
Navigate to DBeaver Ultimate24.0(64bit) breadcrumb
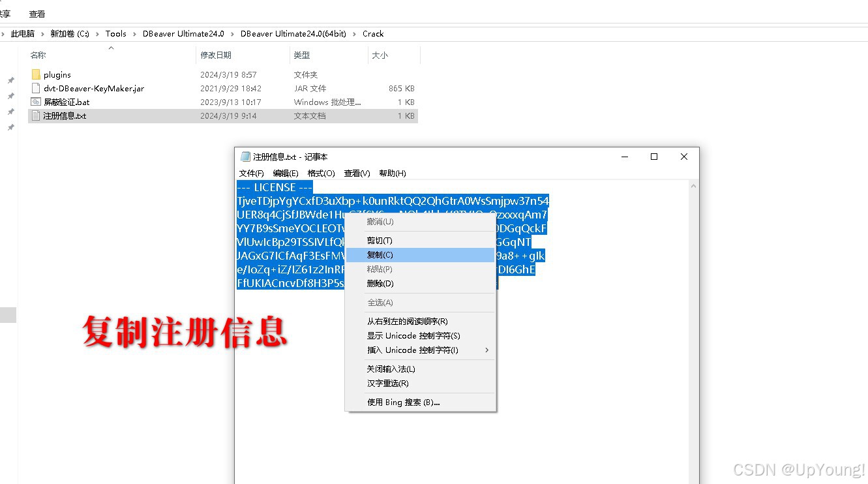point(293,34)
